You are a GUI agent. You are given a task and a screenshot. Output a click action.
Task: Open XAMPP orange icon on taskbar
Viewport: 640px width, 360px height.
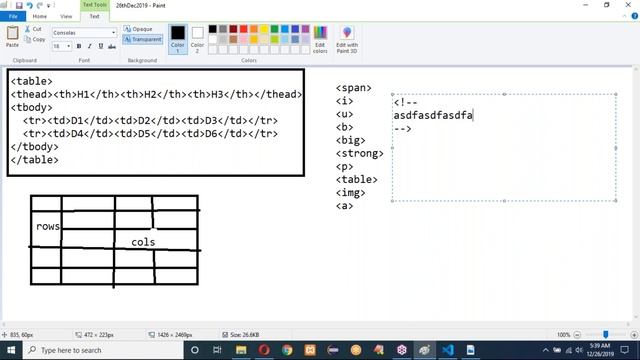(310, 350)
